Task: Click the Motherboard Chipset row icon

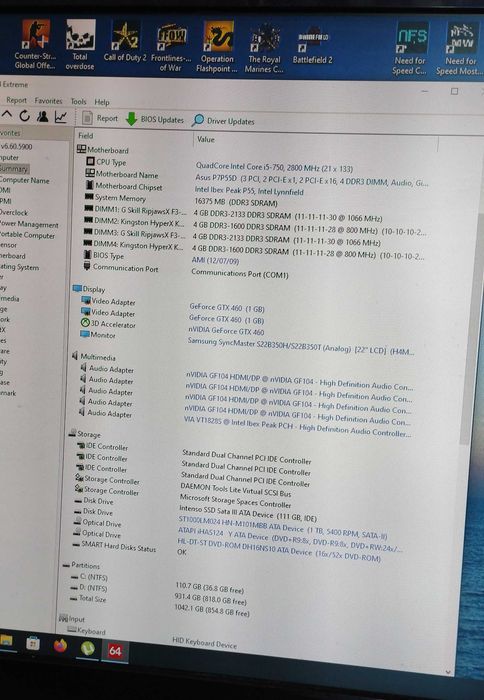Action: tap(90, 185)
